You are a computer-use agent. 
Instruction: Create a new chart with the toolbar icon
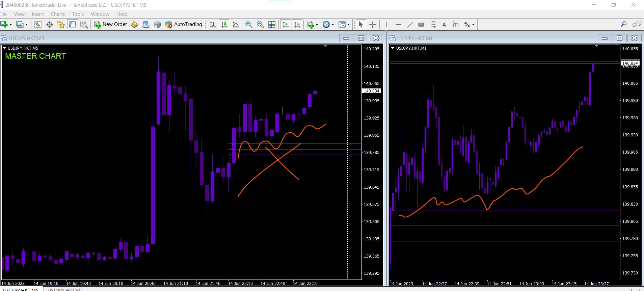(4, 24)
